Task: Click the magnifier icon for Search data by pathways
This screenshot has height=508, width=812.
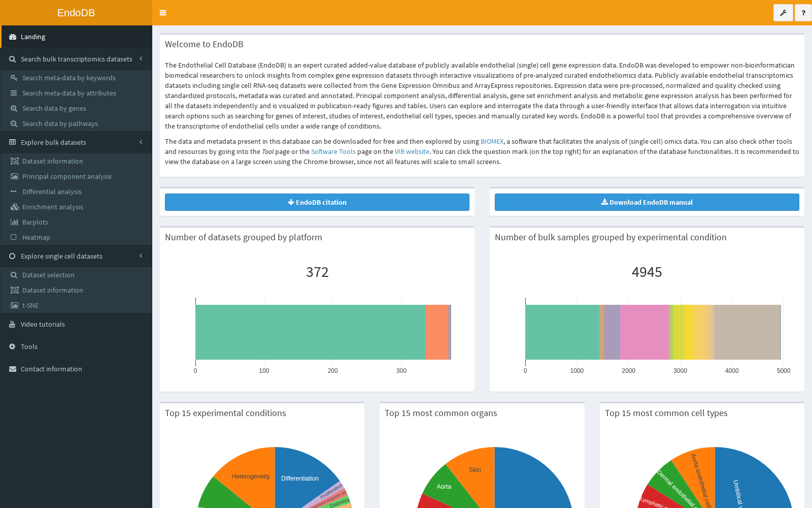Action: [x=14, y=123]
